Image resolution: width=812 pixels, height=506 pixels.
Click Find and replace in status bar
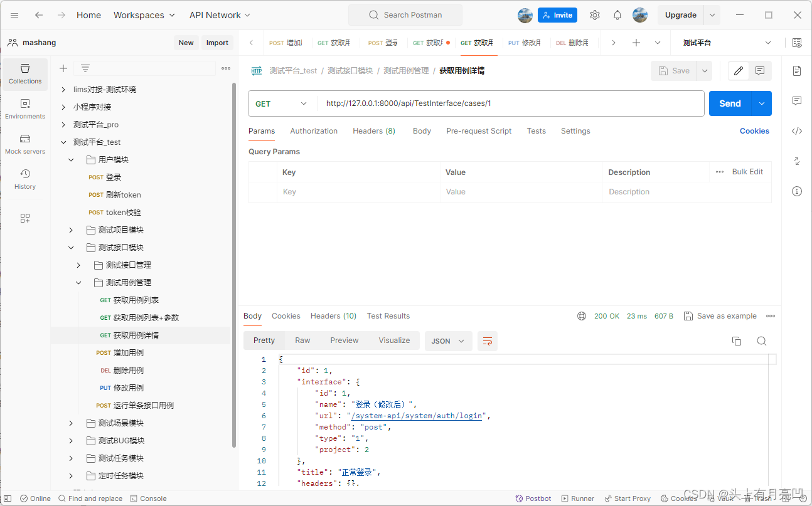[x=90, y=498]
